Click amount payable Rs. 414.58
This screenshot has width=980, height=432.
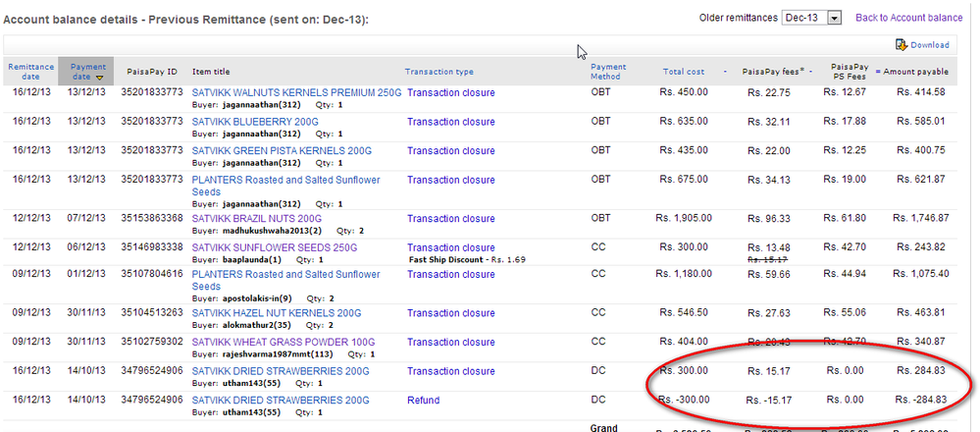pos(920,92)
